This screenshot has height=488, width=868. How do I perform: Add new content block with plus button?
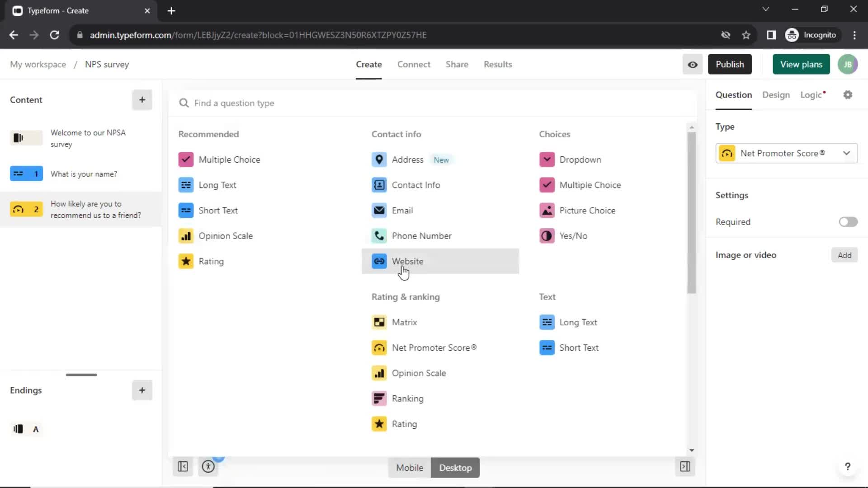(x=142, y=100)
